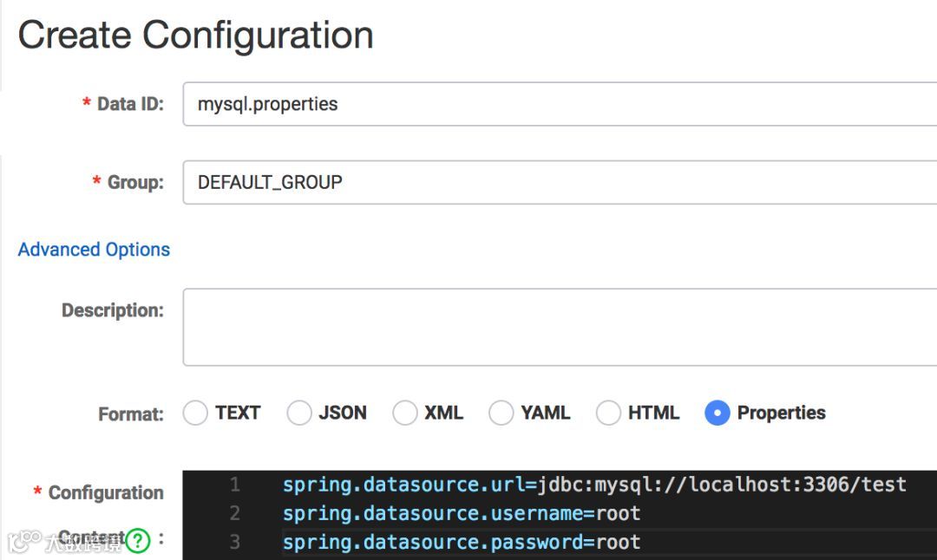Click line number 2 in editor gutter
This screenshot has height=560, width=937.
[x=234, y=513]
